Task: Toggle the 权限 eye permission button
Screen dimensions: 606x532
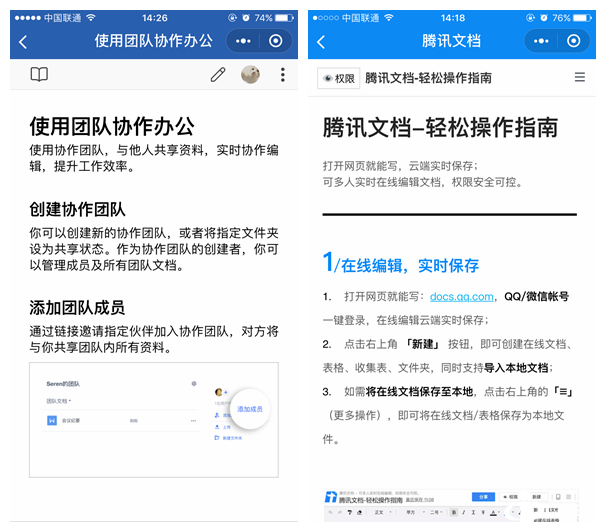Action: pos(339,78)
